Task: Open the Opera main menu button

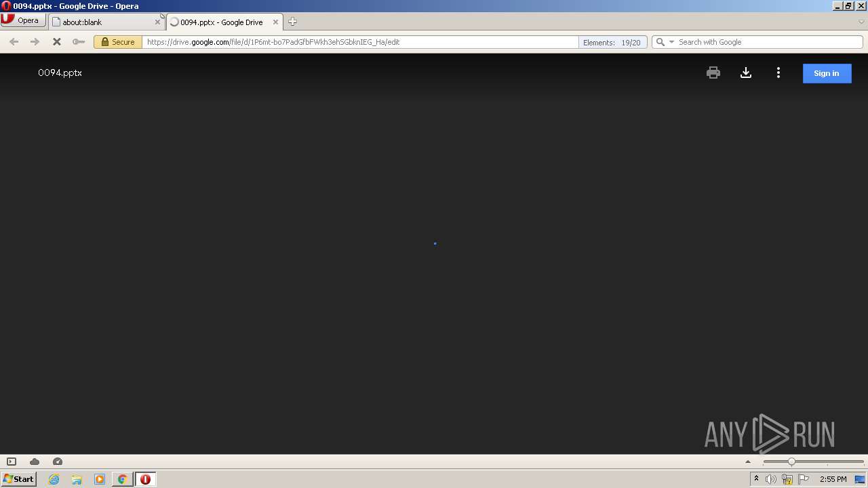Action: coord(23,20)
